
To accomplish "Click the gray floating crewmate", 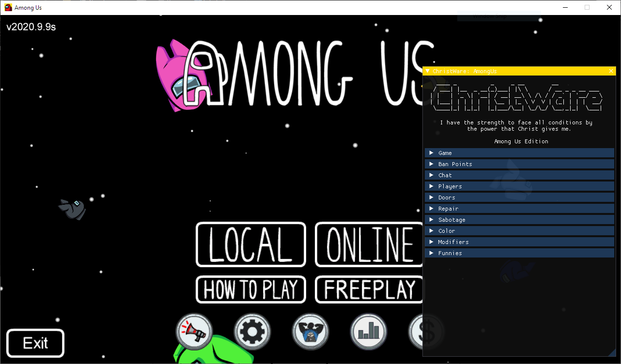I will pyautogui.click(x=72, y=209).
